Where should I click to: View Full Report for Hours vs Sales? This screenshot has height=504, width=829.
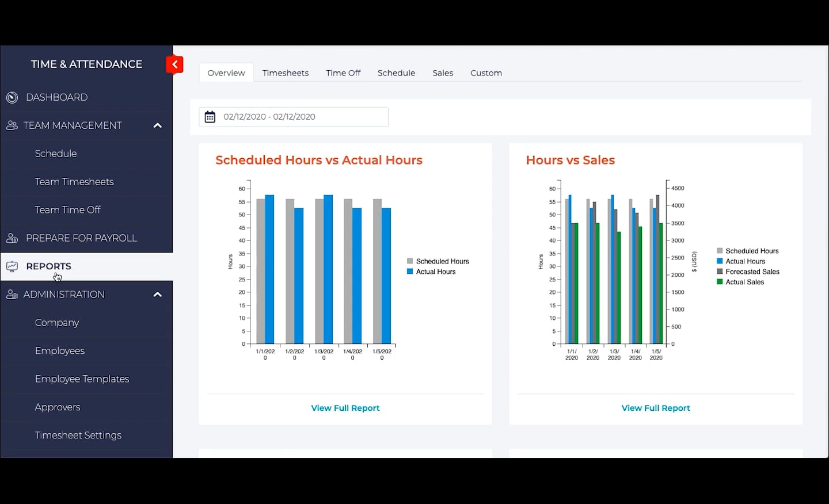coord(656,408)
